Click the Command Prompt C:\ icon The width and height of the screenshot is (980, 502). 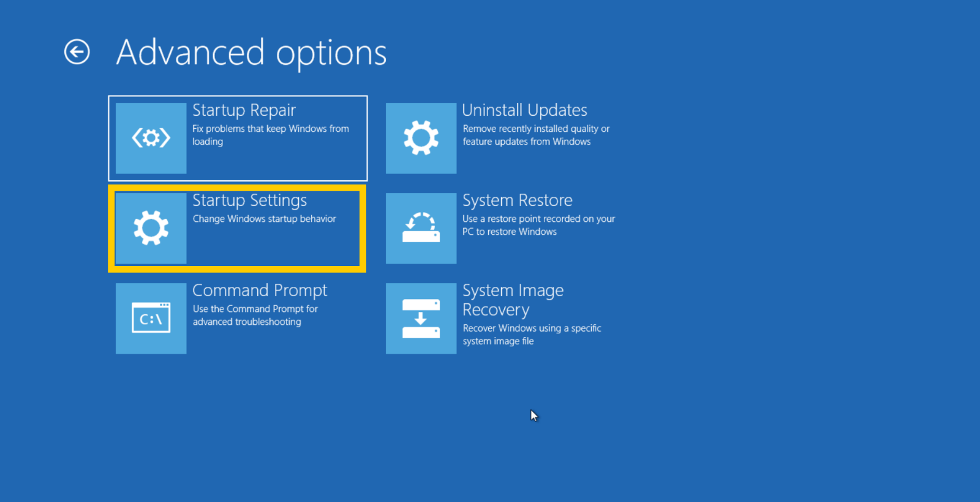(151, 318)
